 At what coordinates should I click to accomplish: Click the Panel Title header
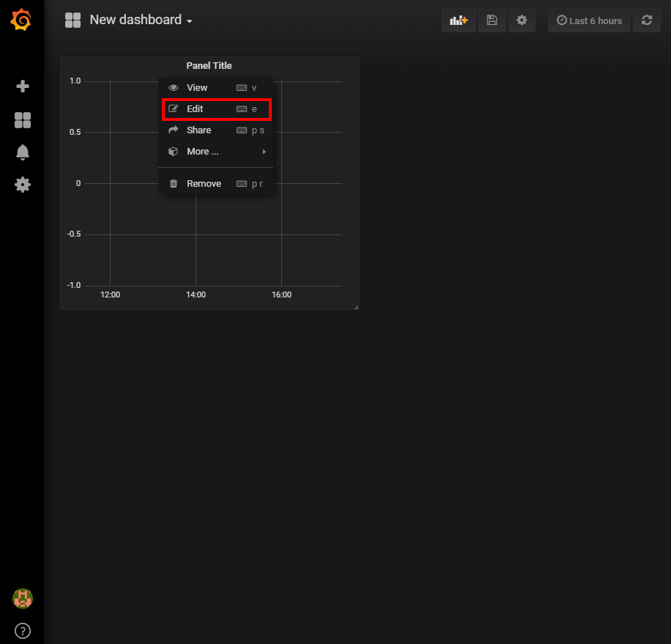click(209, 65)
